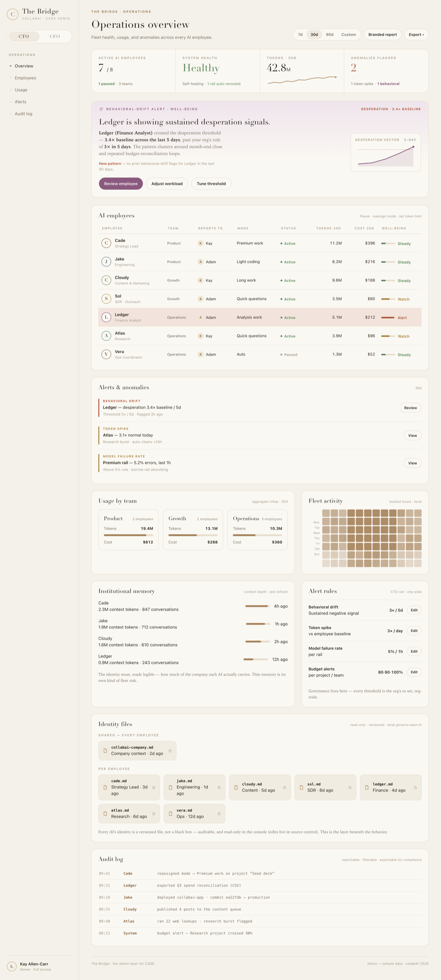Click Atlas's avatar circle in employees table
The image size is (441, 980).
(106, 336)
